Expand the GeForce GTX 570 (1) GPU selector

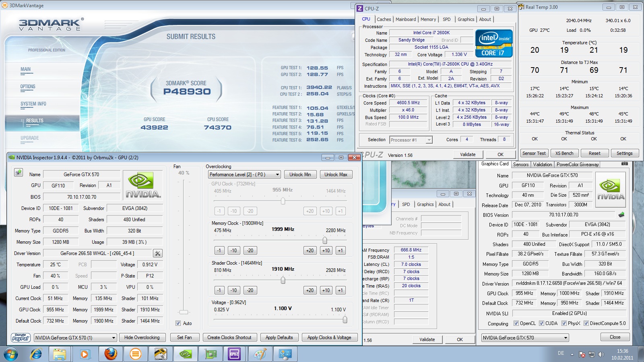[75, 338]
